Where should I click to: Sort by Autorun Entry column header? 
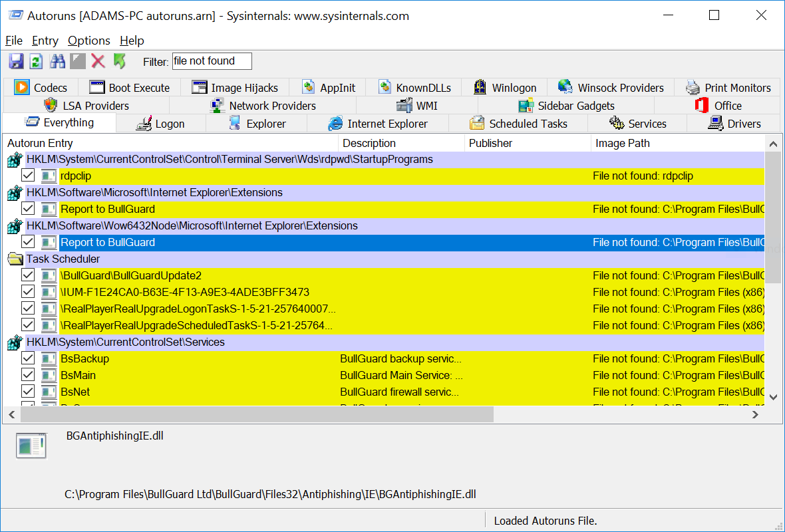(x=171, y=143)
